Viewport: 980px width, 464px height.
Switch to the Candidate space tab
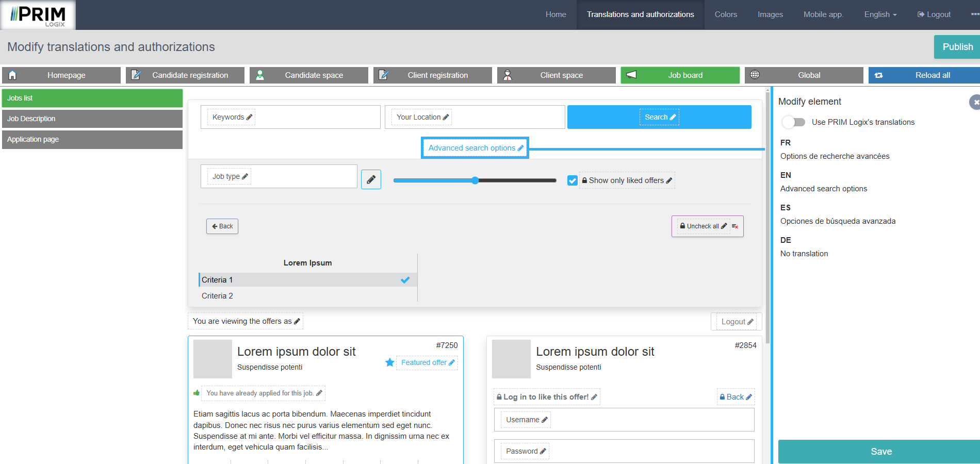(308, 75)
